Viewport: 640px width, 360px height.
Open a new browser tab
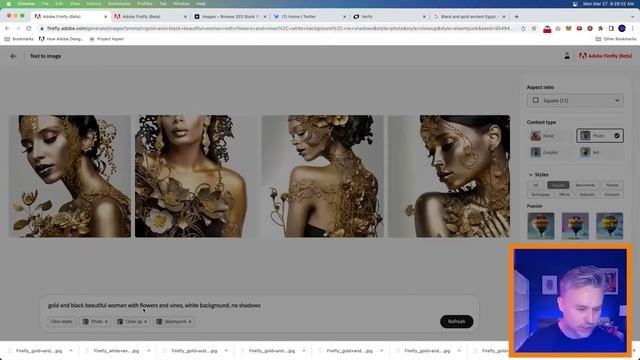pos(516,17)
